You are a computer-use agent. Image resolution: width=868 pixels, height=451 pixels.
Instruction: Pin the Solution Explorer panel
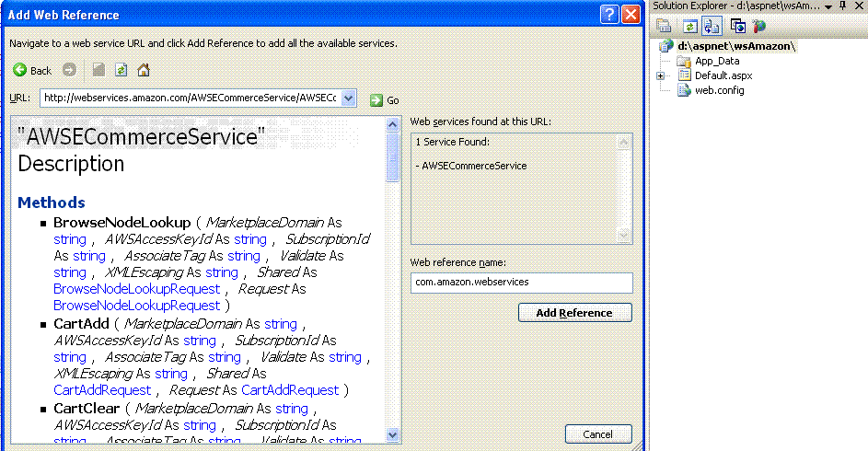click(843, 6)
